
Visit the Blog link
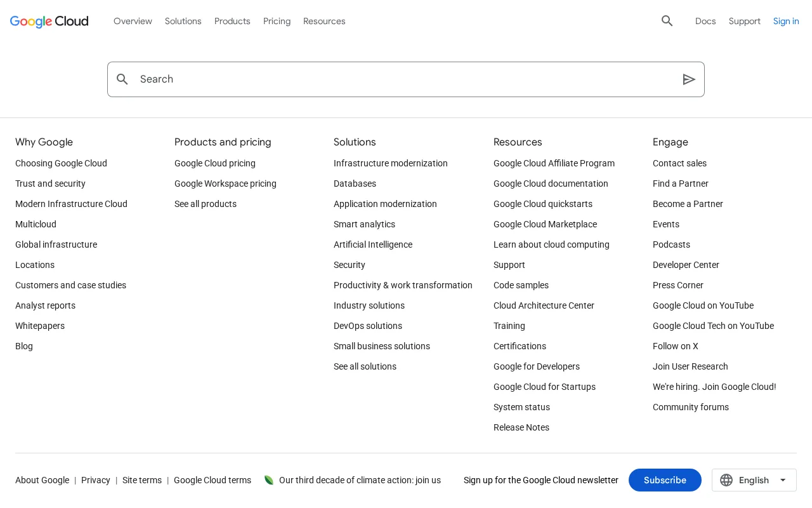pyautogui.click(x=24, y=346)
